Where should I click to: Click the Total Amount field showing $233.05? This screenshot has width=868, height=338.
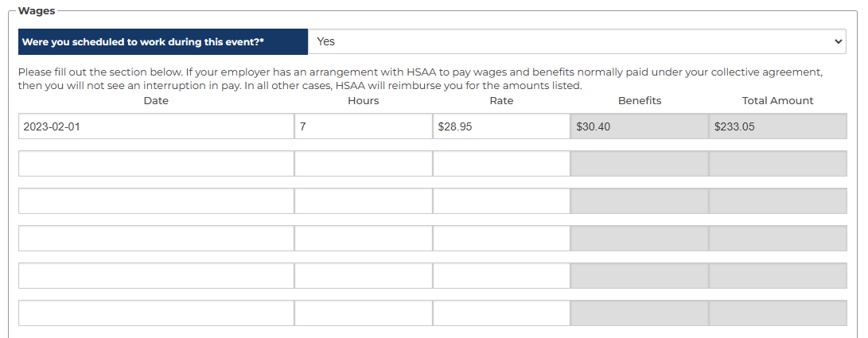pyautogui.click(x=778, y=126)
